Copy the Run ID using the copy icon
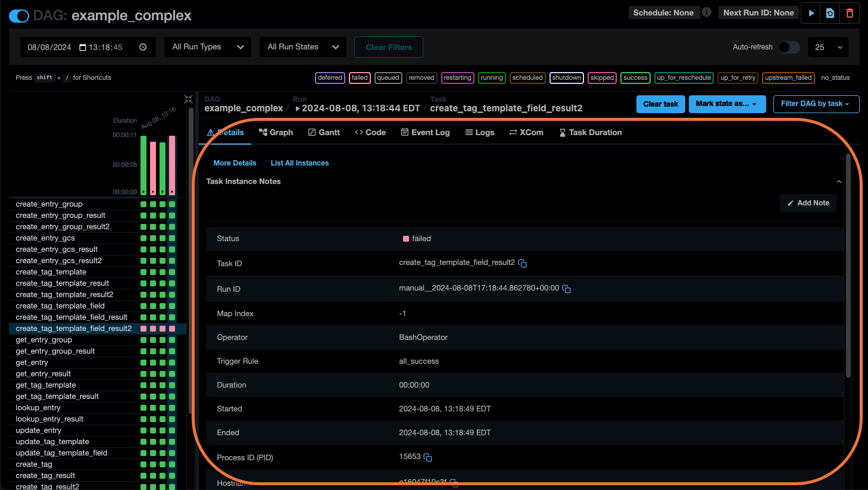The height and width of the screenshot is (490, 868). pyautogui.click(x=566, y=289)
